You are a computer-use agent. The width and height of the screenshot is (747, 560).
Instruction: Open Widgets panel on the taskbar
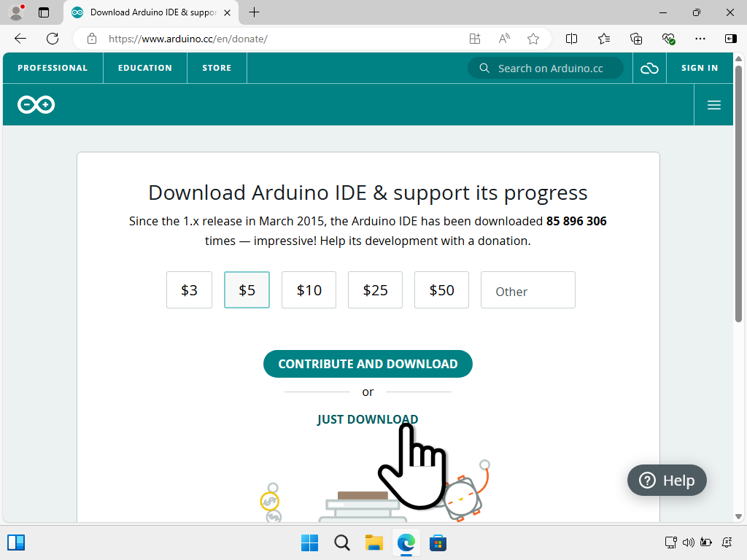pos(16,542)
